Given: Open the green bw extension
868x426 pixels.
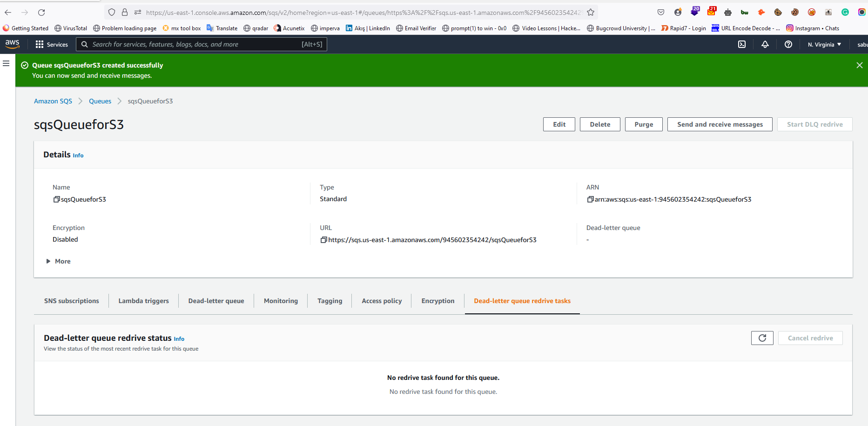Looking at the screenshot, I should [x=745, y=13].
